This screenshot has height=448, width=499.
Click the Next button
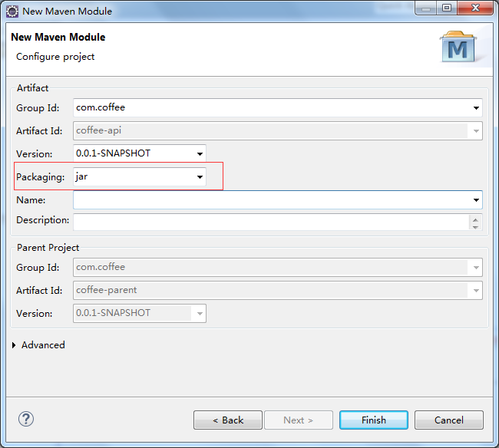point(299,420)
